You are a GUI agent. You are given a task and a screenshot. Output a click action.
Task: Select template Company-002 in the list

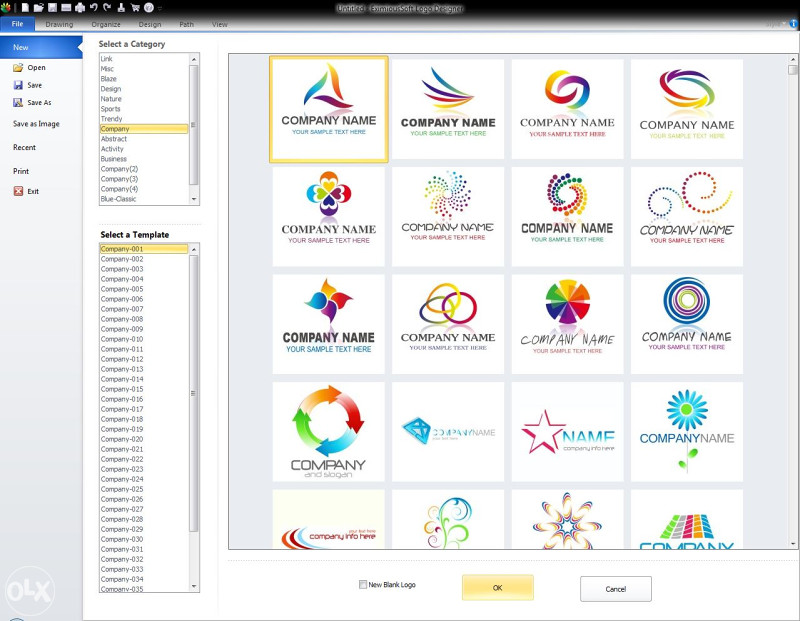(144, 259)
